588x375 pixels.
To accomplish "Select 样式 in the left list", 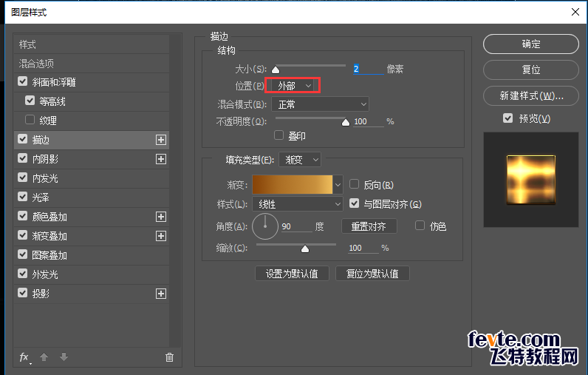I will pyautogui.click(x=92, y=44).
